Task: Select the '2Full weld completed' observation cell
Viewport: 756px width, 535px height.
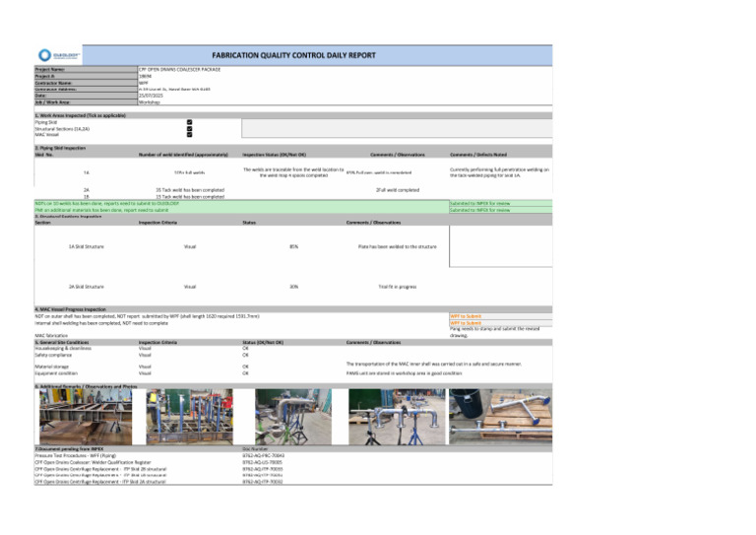Action: (x=398, y=190)
